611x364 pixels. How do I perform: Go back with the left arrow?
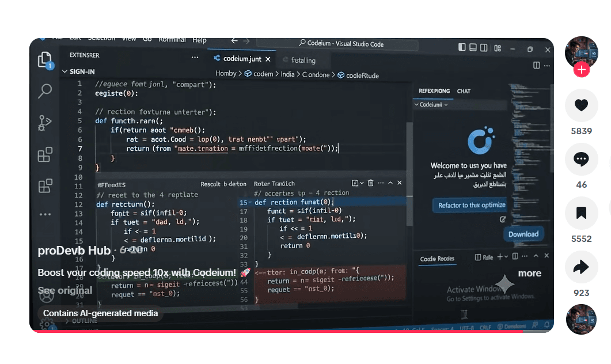click(x=234, y=40)
